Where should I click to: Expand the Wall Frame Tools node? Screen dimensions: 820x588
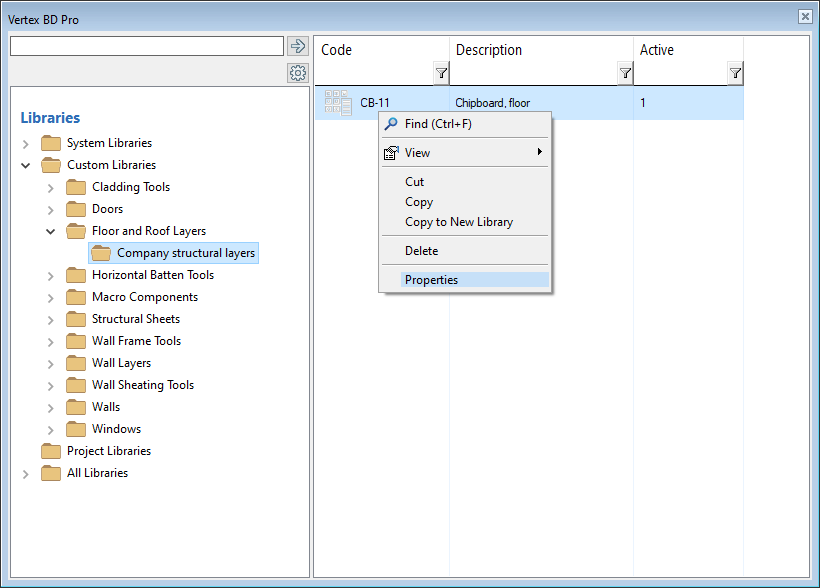click(x=51, y=341)
